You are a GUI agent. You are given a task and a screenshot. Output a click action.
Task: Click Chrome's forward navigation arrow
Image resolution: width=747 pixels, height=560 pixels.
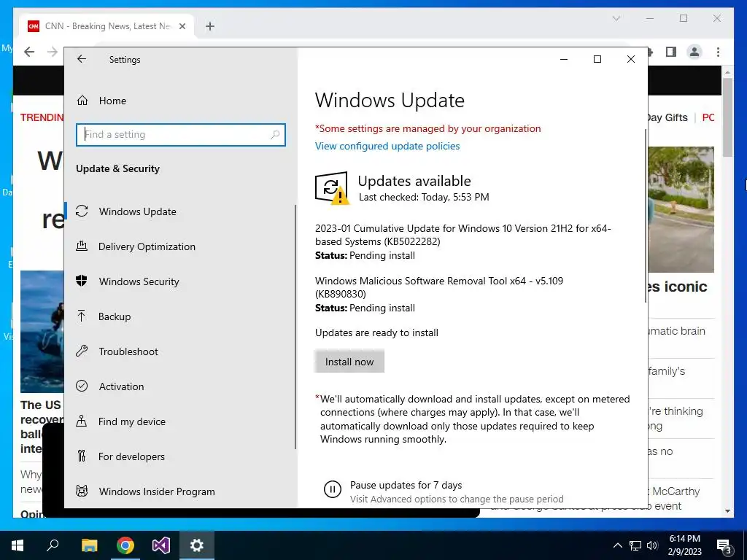(x=53, y=52)
